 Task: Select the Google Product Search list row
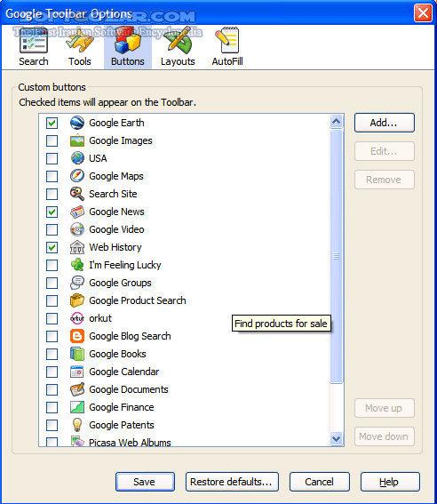(185, 300)
